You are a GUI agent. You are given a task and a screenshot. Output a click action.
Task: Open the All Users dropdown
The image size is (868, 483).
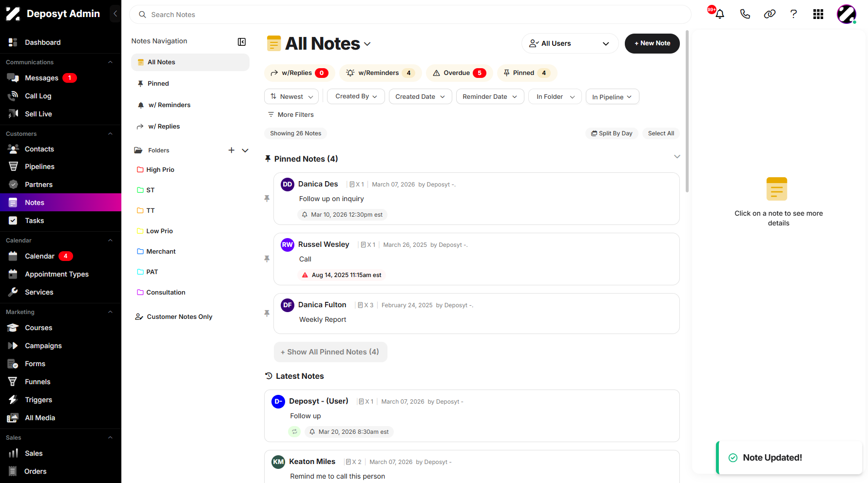(x=570, y=43)
